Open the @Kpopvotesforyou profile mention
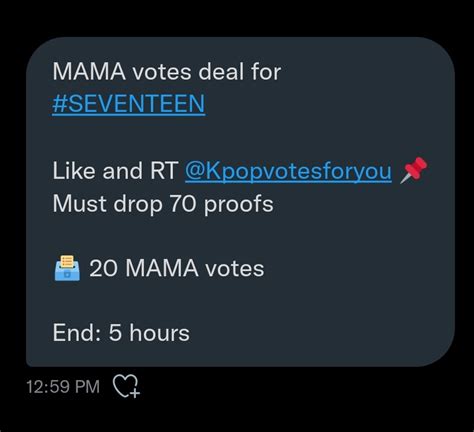Viewport: 474px width, 432px height. tap(288, 171)
